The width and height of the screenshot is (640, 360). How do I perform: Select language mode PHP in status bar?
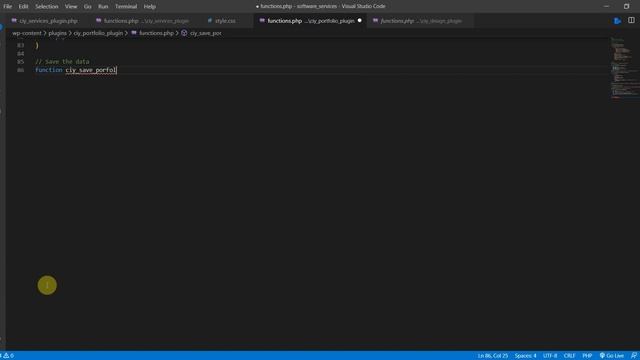[x=587, y=356]
